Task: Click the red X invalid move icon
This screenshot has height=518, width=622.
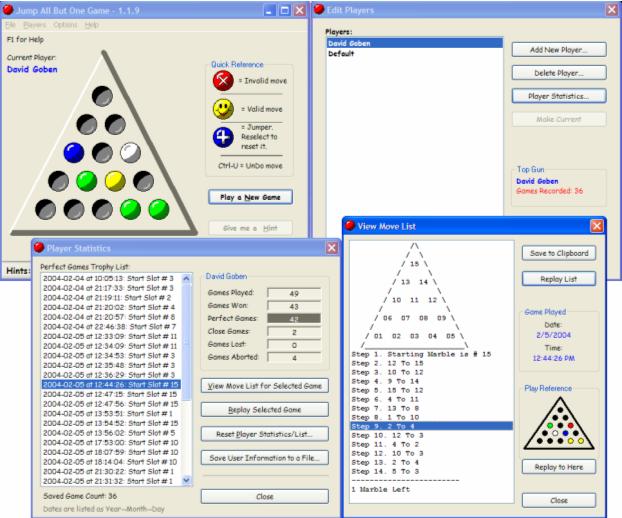Action: (225, 78)
